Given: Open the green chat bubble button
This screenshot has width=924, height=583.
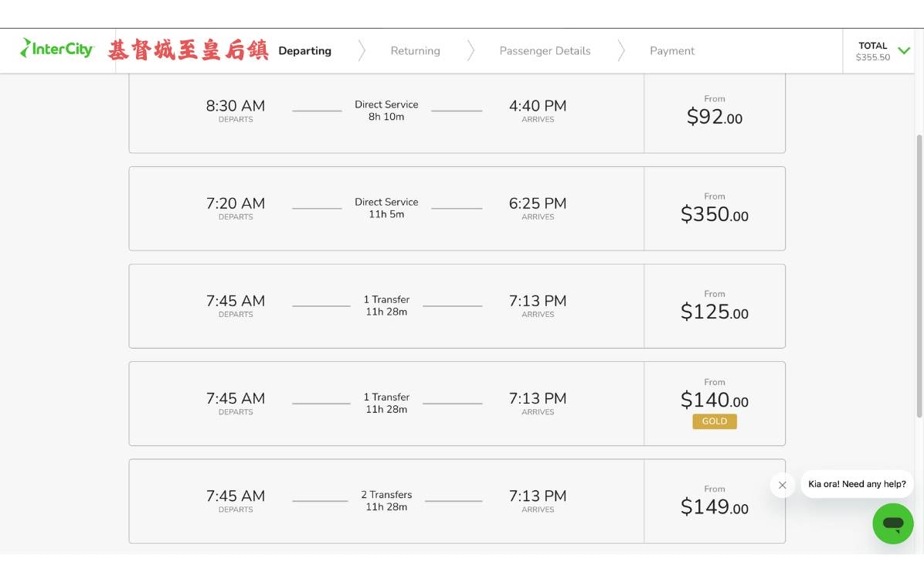Looking at the screenshot, I should click(x=893, y=523).
